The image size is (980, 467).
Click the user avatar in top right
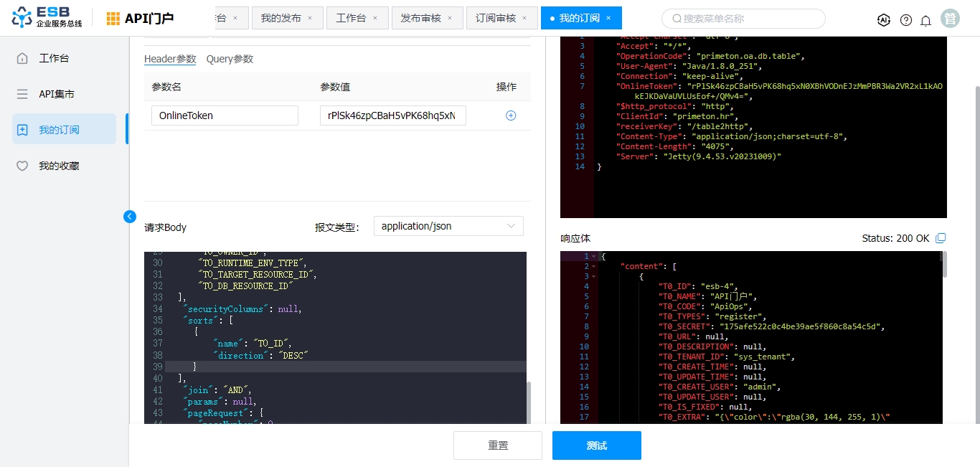pos(950,19)
